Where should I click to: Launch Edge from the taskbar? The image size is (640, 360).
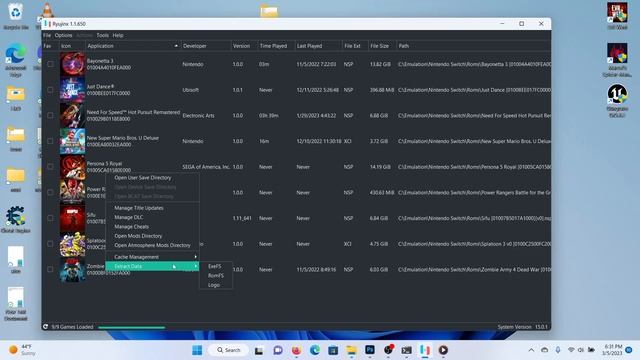[x=315, y=350]
